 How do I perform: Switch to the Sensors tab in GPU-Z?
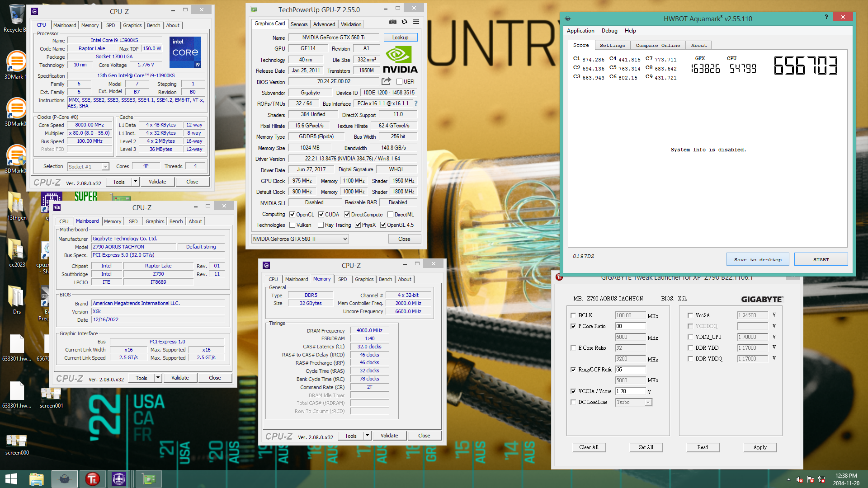pos(299,24)
